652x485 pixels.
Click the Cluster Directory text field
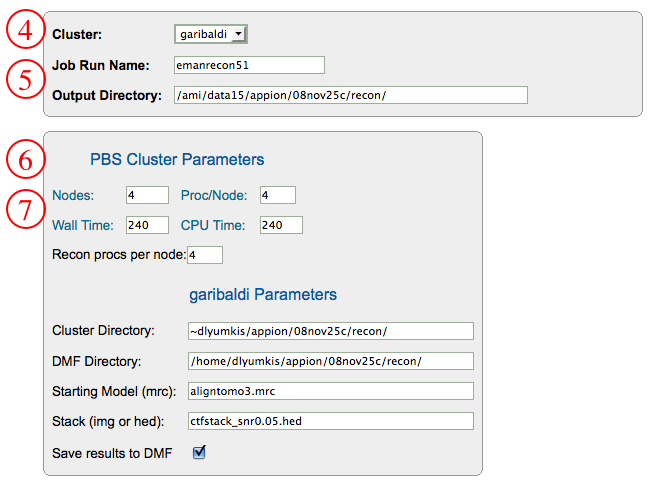pyautogui.click(x=329, y=331)
